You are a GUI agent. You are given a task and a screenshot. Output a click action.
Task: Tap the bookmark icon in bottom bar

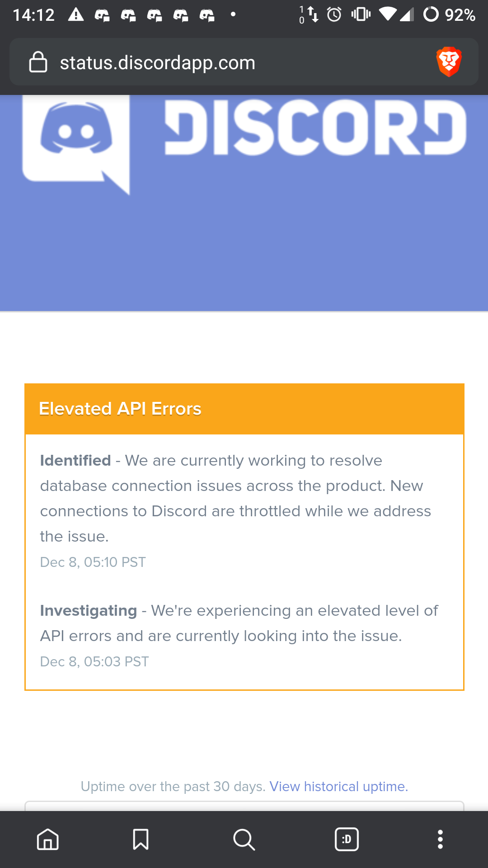coord(141,840)
